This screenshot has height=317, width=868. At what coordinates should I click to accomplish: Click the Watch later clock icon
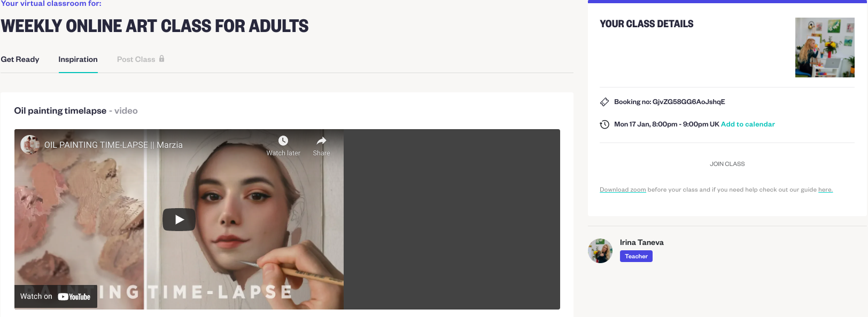tap(283, 140)
